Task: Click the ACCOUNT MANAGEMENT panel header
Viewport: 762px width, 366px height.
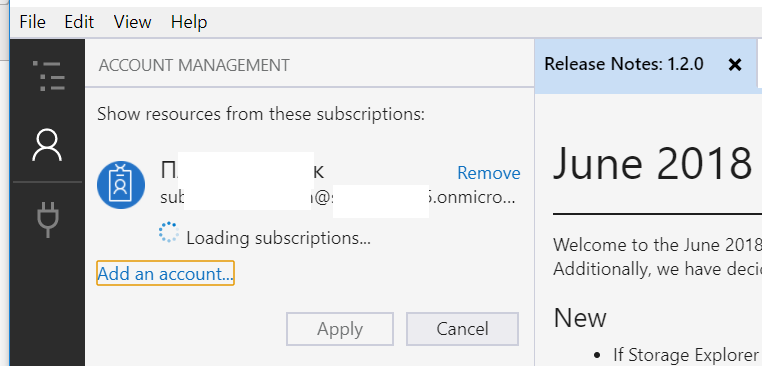Action: [x=194, y=65]
